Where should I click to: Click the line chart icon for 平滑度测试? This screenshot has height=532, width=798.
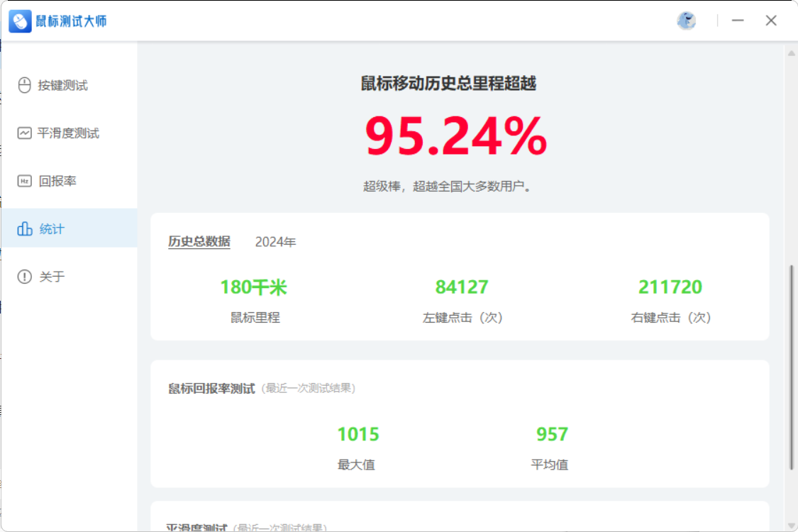[x=24, y=133]
